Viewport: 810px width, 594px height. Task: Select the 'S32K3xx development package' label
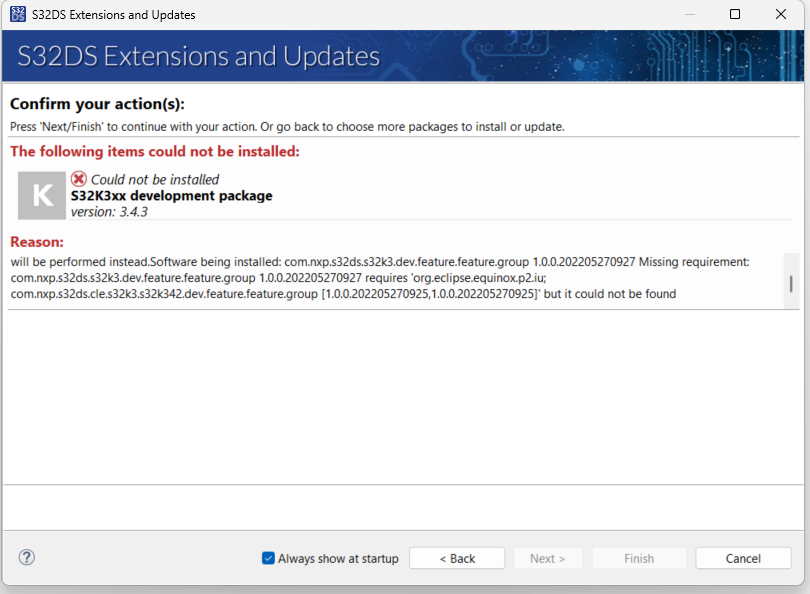(x=172, y=196)
